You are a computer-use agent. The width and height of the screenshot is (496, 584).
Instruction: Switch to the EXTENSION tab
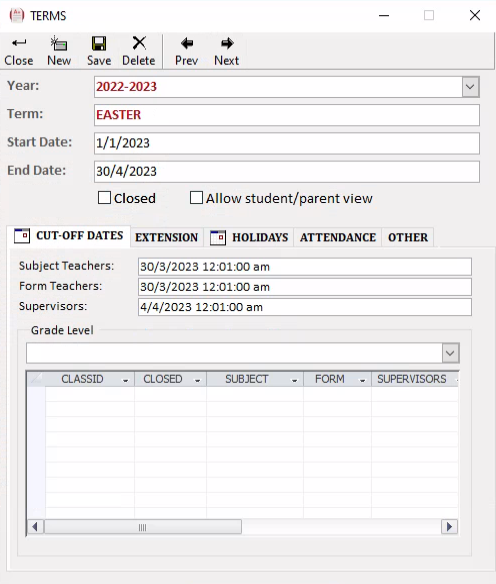(166, 238)
